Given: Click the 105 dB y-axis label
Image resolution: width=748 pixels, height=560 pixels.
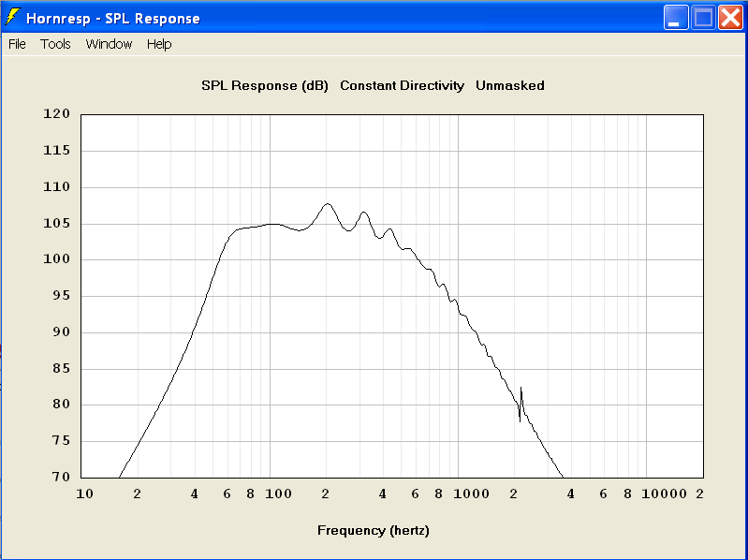Looking at the screenshot, I should 57,223.
